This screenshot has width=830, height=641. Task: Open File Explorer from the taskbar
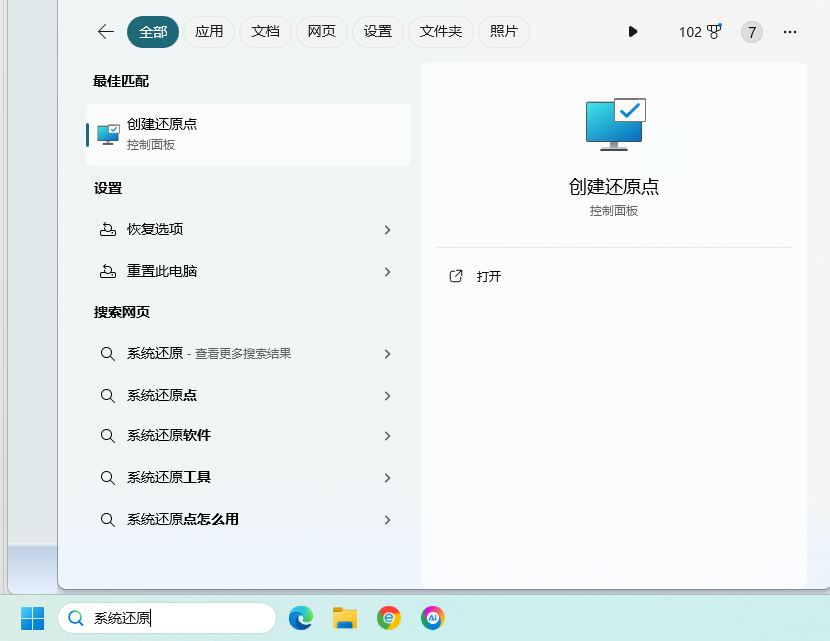point(345,618)
